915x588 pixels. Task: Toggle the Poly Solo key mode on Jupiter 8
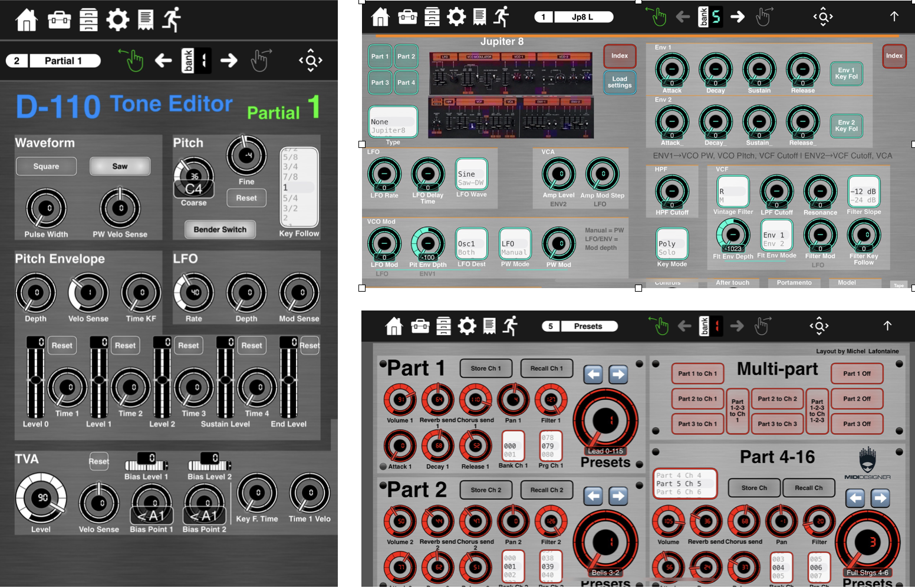pos(672,244)
